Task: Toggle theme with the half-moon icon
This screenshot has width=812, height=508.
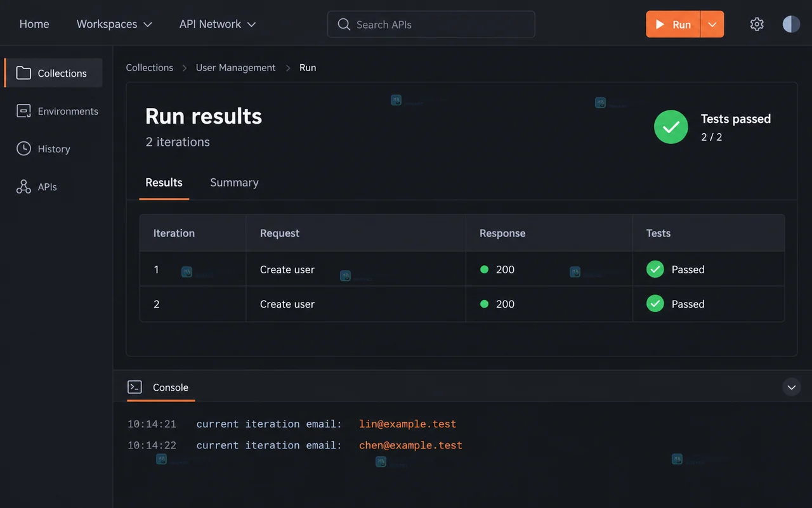Action: (791, 24)
